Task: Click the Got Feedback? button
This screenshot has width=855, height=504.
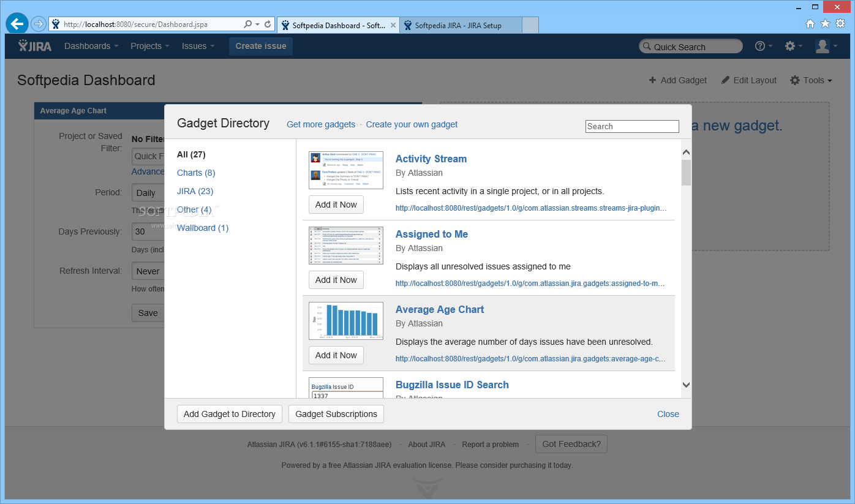Action: [571, 444]
